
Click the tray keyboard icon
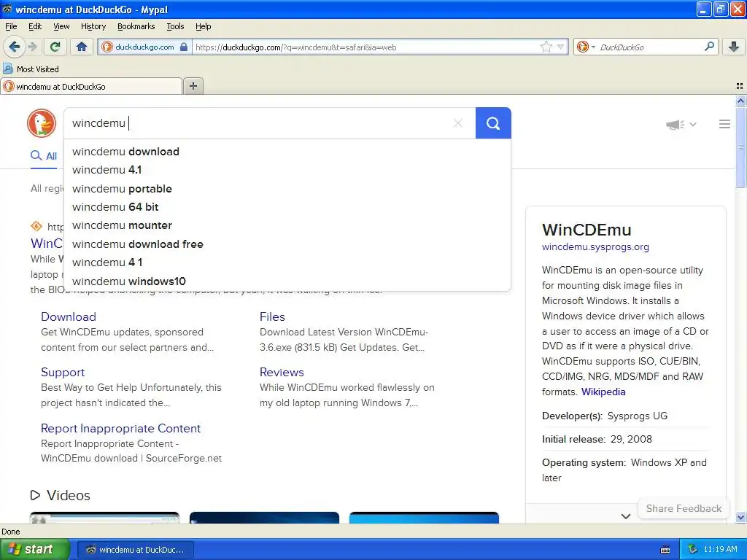tap(665, 550)
